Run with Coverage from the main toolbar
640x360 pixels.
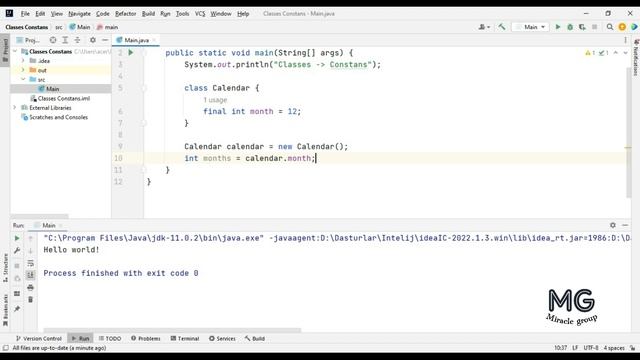pyautogui.click(x=582, y=27)
